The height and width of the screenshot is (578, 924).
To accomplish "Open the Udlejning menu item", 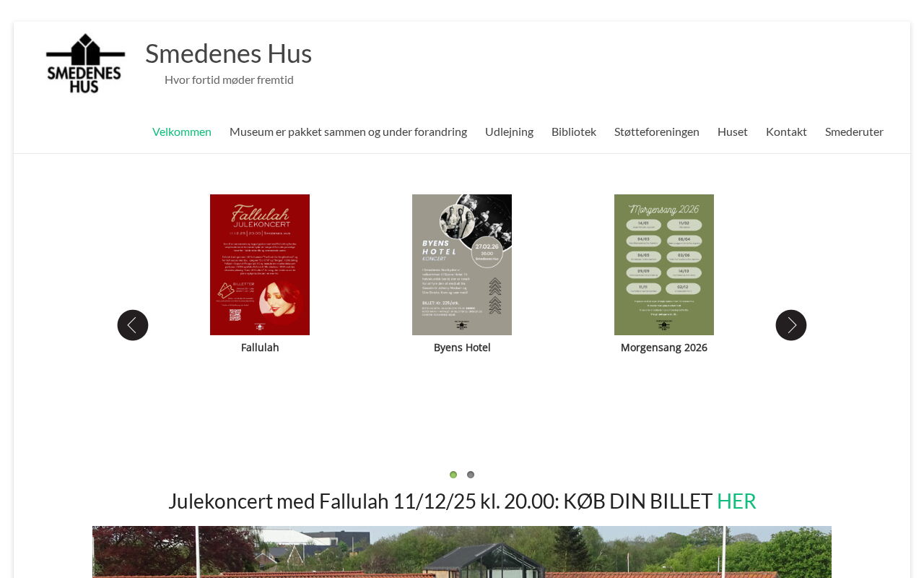I will [x=509, y=131].
